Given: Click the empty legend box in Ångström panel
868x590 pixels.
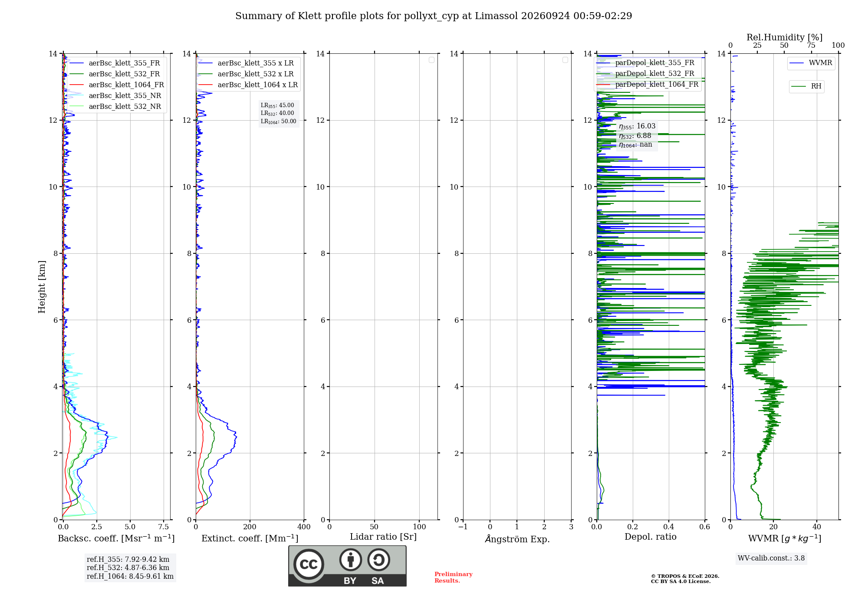Looking at the screenshot, I should (x=565, y=60).
